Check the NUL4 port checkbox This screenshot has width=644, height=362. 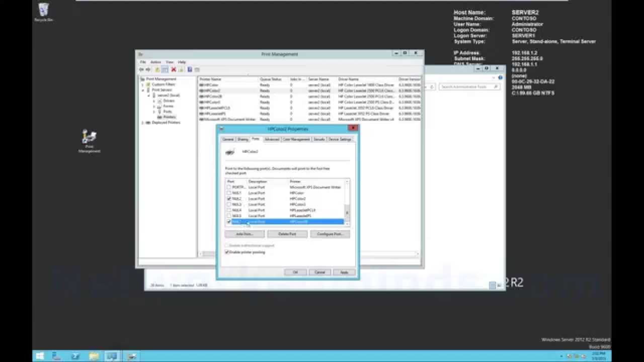click(x=229, y=210)
